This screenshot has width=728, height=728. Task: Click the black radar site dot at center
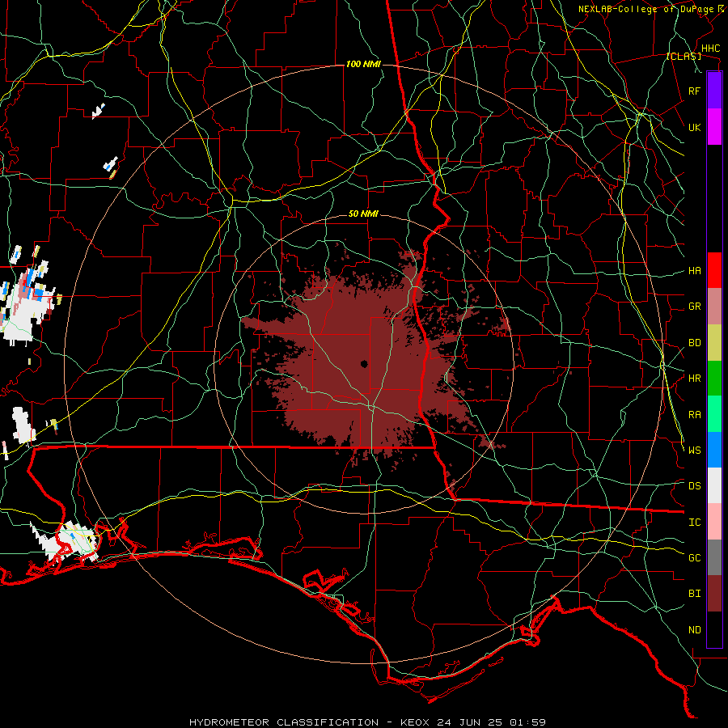tap(364, 364)
